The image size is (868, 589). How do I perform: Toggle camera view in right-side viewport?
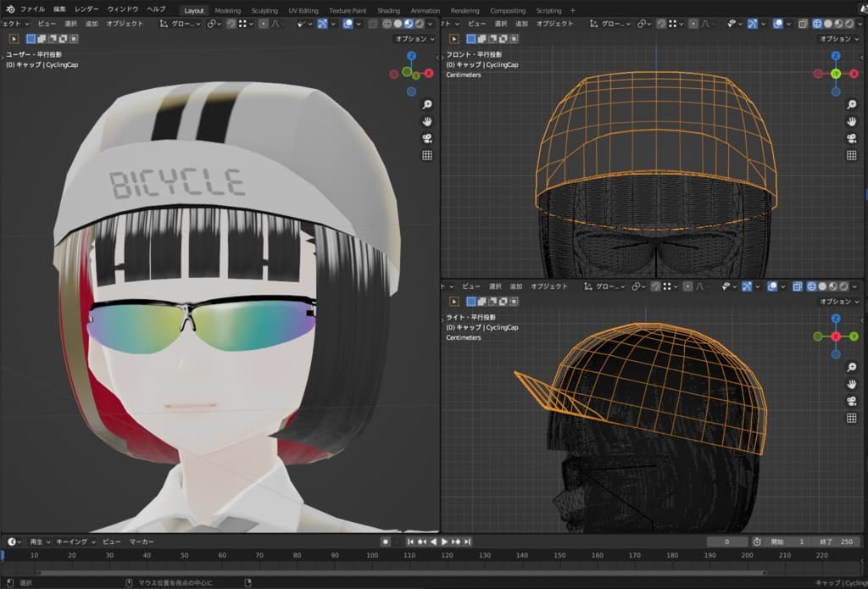point(851,401)
